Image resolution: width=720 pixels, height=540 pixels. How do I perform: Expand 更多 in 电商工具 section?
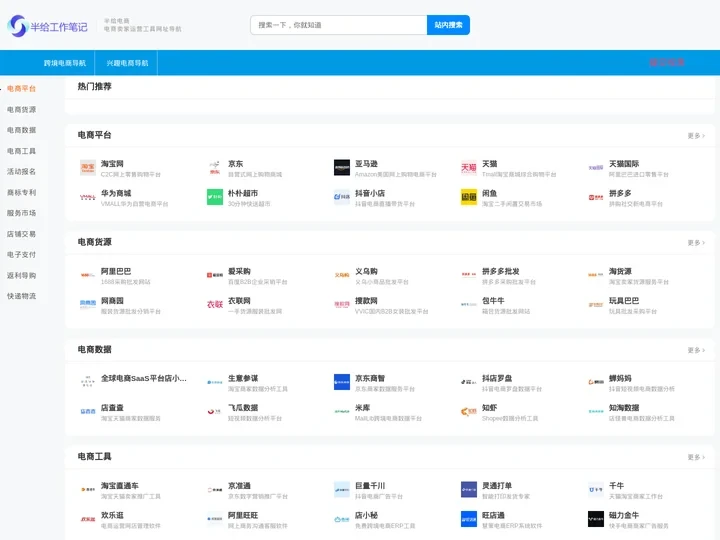(696, 457)
